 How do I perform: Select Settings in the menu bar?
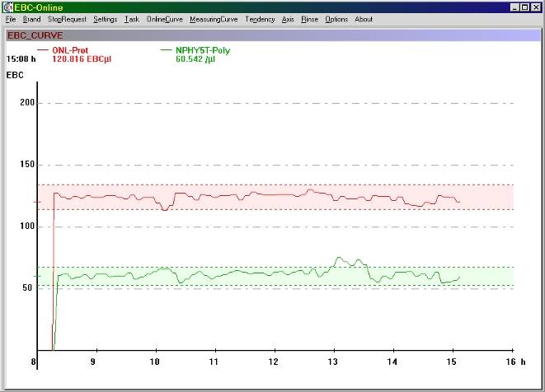click(x=105, y=19)
